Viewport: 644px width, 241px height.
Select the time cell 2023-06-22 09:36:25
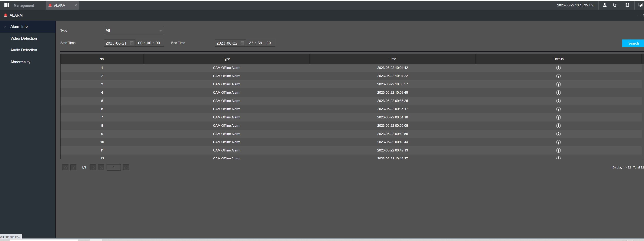[392, 101]
